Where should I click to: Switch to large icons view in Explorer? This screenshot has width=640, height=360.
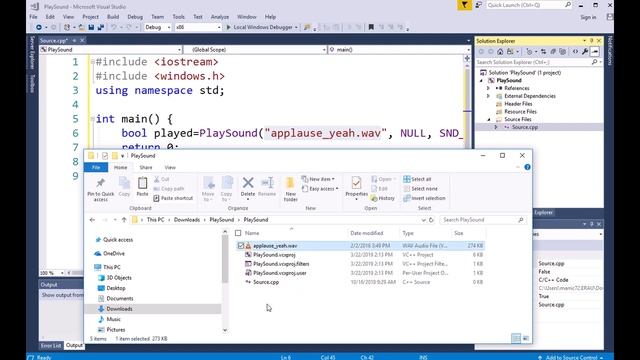(526, 338)
